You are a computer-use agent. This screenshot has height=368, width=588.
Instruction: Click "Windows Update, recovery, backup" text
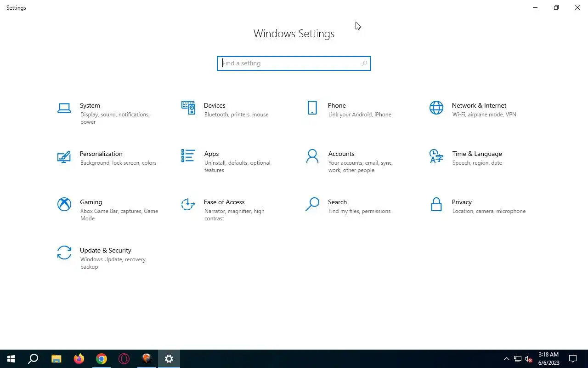(113, 263)
